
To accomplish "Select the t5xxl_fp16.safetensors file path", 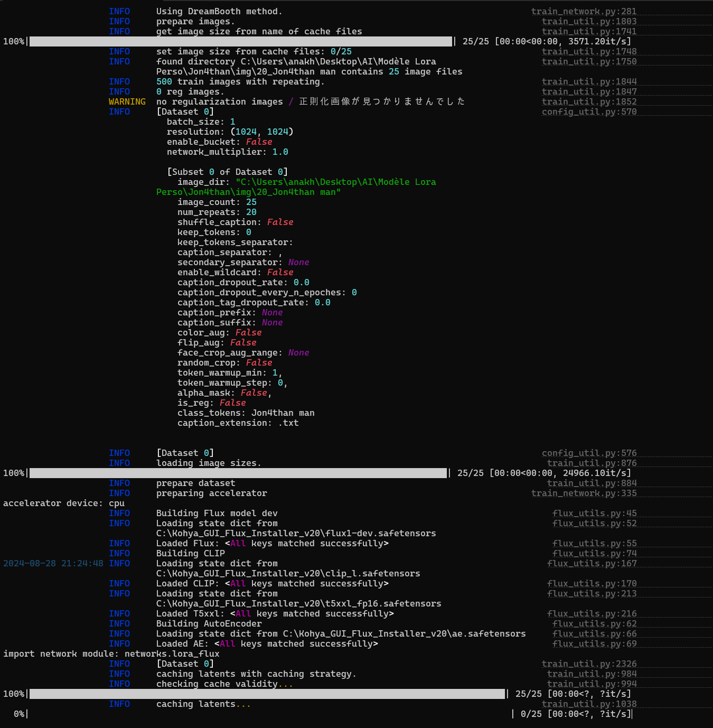I will [299, 603].
